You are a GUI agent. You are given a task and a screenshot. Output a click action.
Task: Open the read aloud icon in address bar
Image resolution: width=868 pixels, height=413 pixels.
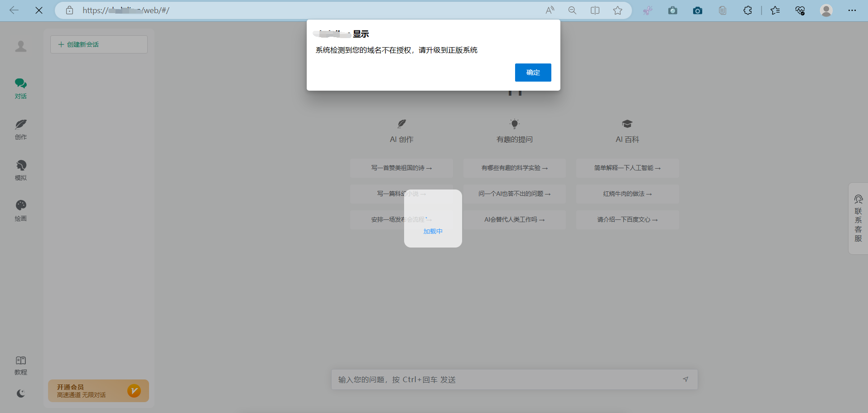point(550,10)
